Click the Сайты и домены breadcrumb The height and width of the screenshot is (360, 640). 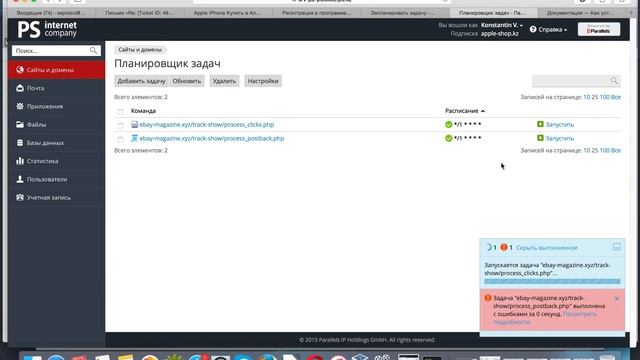(x=140, y=50)
